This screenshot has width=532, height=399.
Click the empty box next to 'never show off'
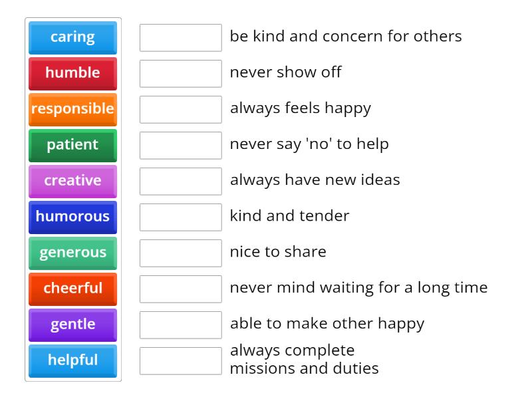[181, 74]
